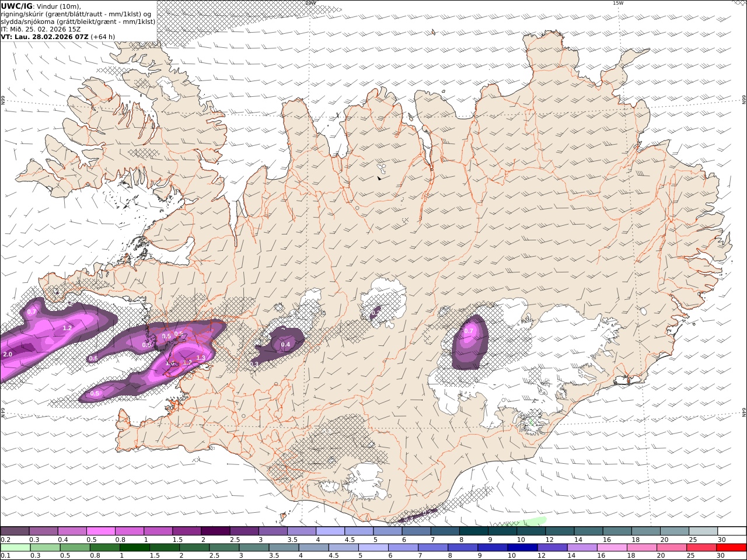Click the light lavender 4 swatch in the purple legend

(330, 531)
